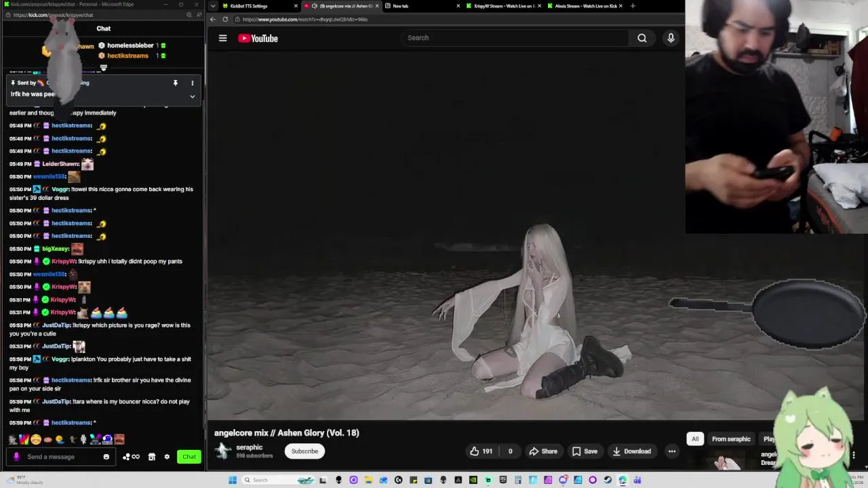Open the Windows Start menu
The width and height of the screenshot is (868, 488).
pos(233,480)
